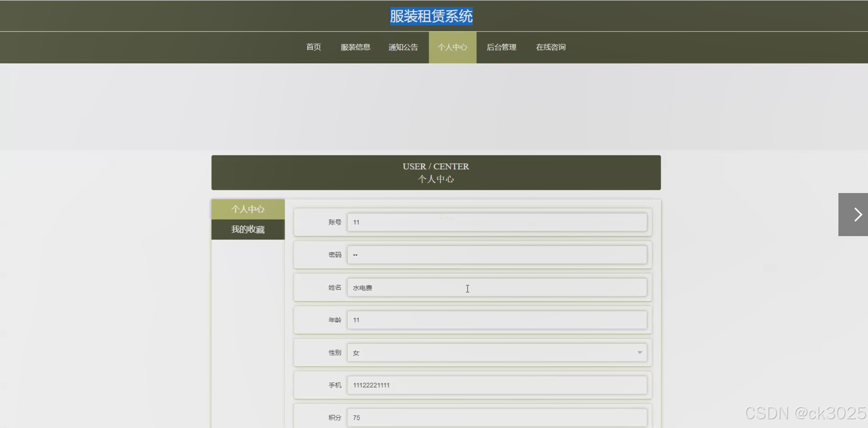Click the 年龄 input field

(496, 320)
